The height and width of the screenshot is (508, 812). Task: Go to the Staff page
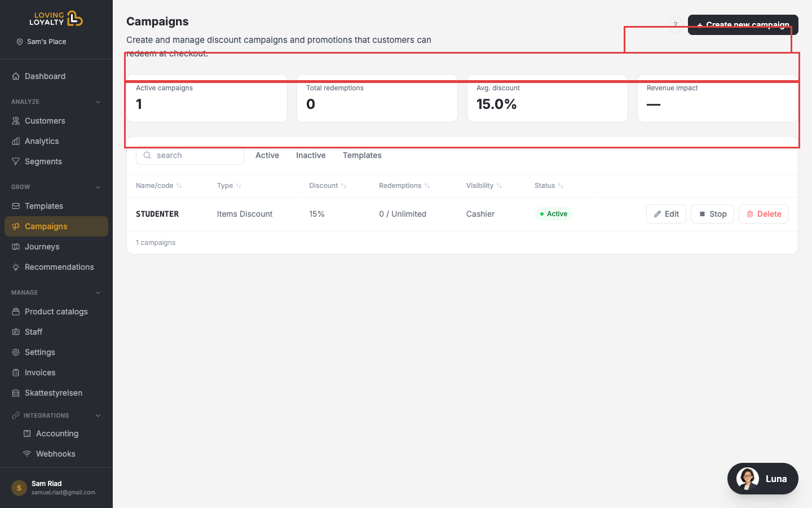pyautogui.click(x=56, y=332)
